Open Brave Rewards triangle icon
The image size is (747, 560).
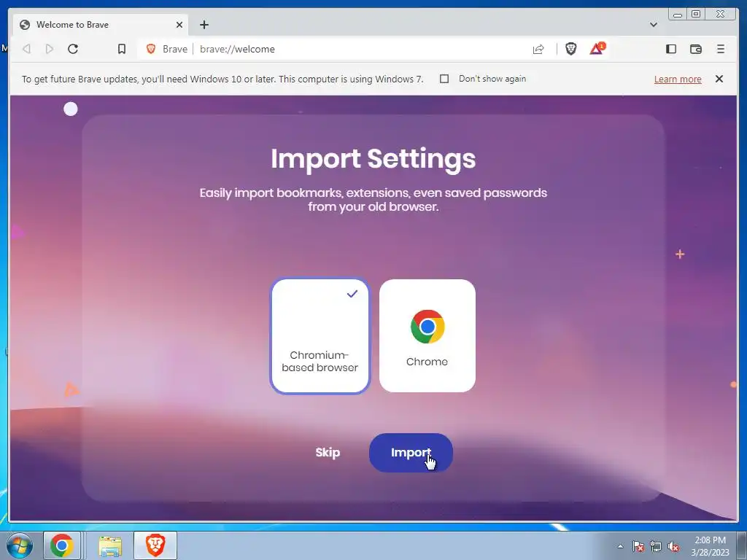coord(597,49)
